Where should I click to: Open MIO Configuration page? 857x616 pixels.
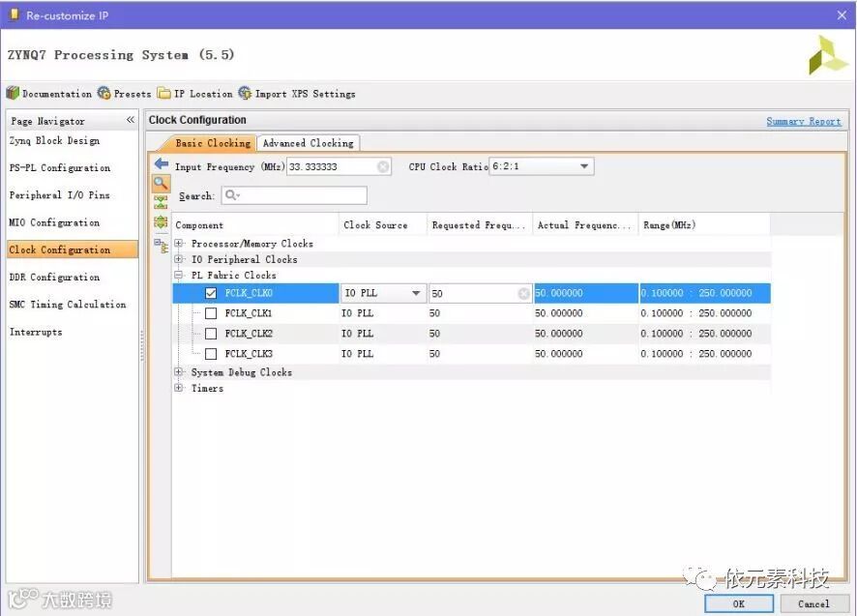tap(55, 222)
